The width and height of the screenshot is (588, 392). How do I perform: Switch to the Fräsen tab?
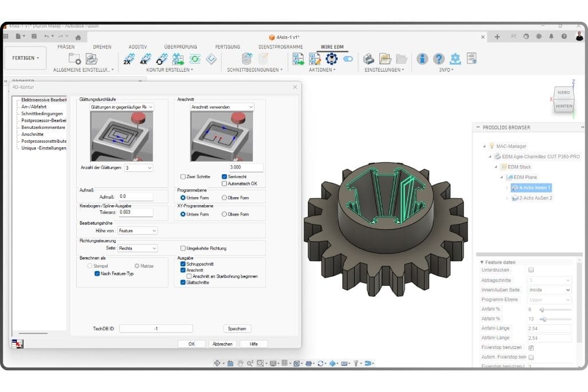click(66, 47)
